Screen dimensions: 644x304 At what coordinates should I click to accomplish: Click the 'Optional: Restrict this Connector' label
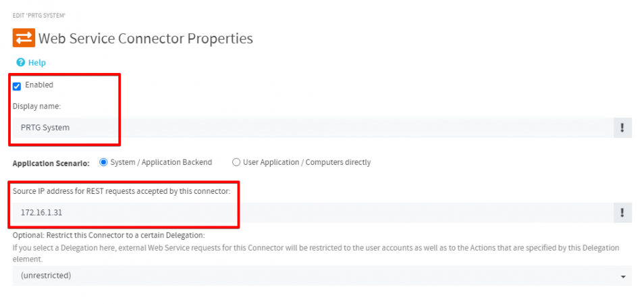108,235
